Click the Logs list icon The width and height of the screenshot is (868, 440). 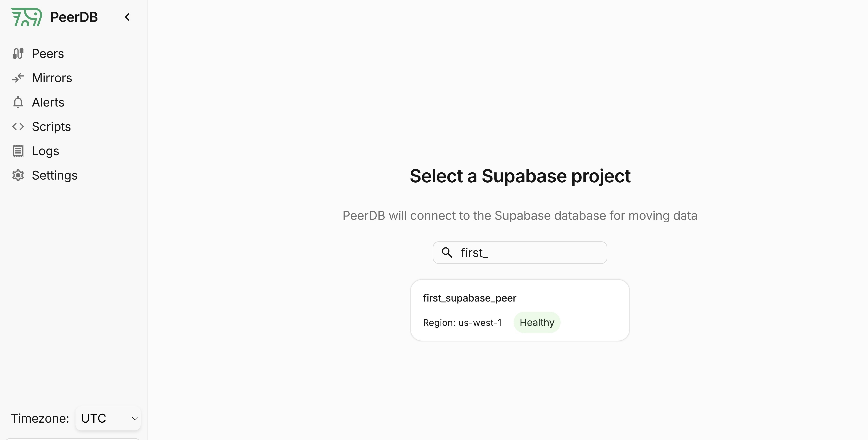tap(18, 151)
